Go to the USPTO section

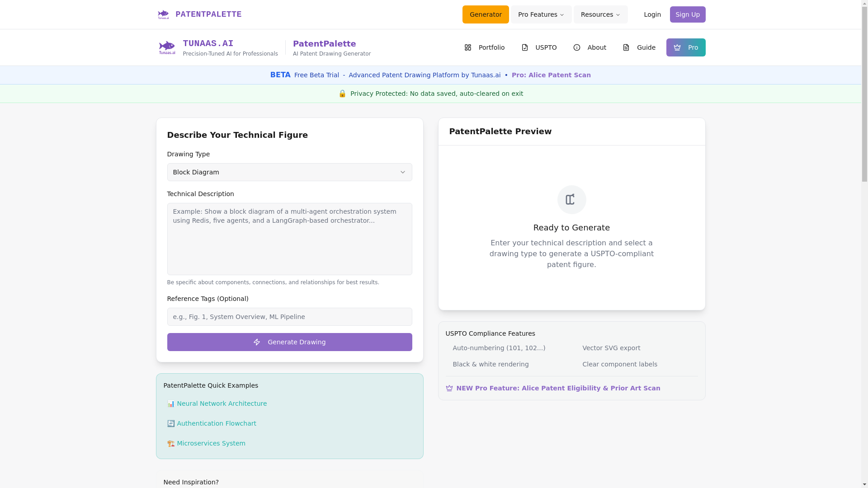click(x=539, y=47)
